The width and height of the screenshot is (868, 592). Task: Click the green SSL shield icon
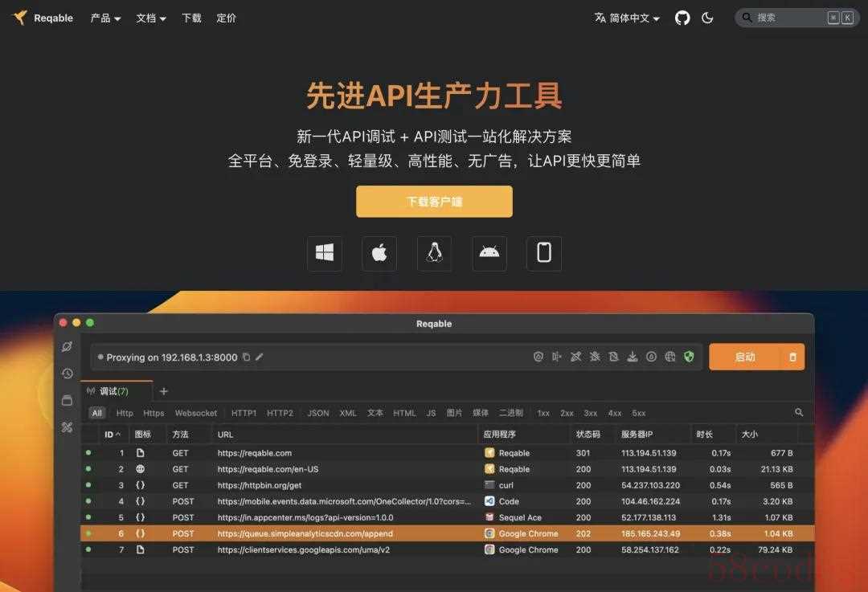tap(689, 357)
